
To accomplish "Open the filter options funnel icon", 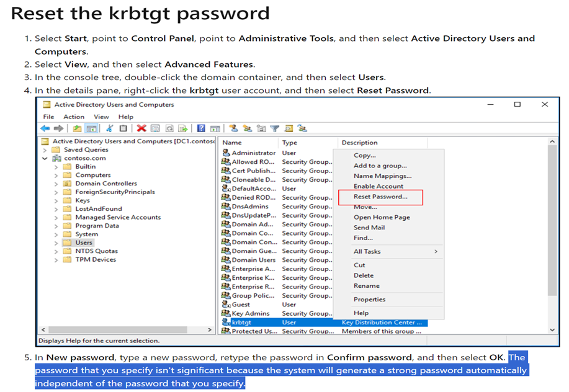I will click(274, 128).
